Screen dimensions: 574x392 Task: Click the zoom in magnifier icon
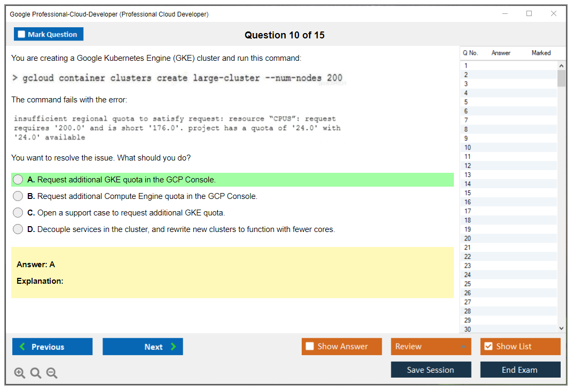click(x=20, y=373)
